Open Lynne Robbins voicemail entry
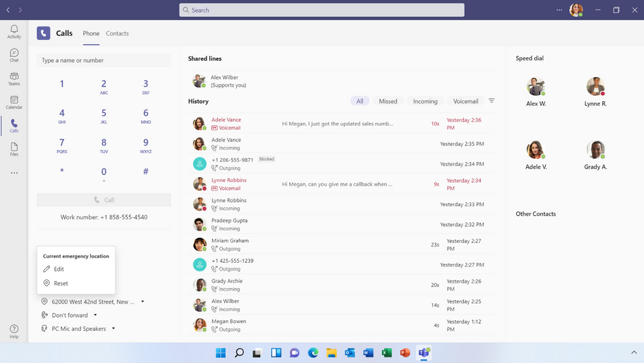Screen dimensions: 644x363 coord(342,184)
